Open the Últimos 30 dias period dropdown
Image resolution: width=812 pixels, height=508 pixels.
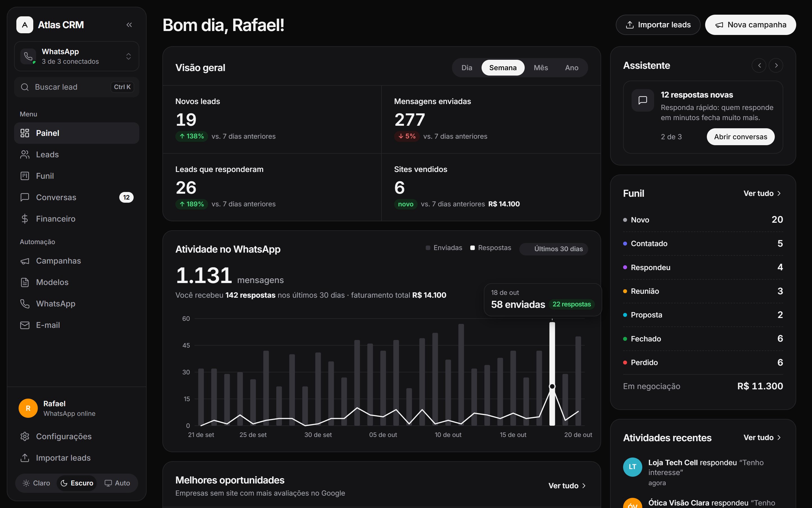pyautogui.click(x=554, y=249)
